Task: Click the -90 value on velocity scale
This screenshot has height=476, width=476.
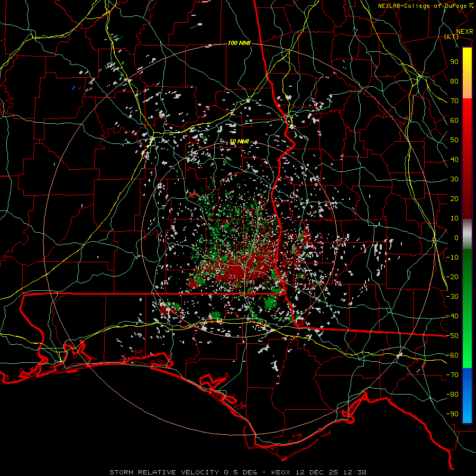Action: [452, 414]
